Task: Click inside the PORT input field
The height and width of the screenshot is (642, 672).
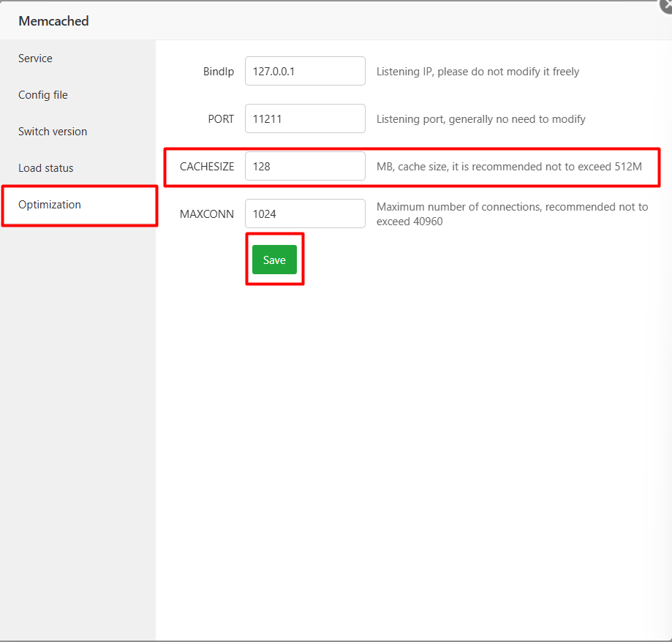Action: pyautogui.click(x=305, y=118)
